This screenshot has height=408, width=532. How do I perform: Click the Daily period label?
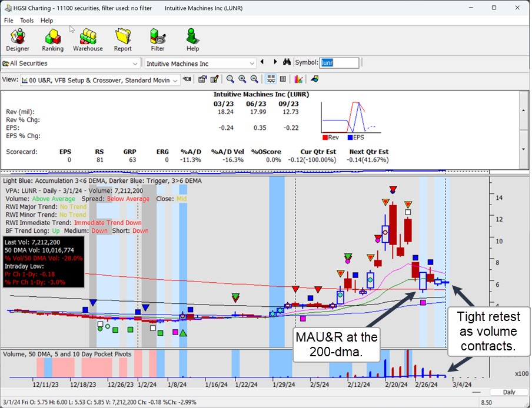[x=509, y=392]
